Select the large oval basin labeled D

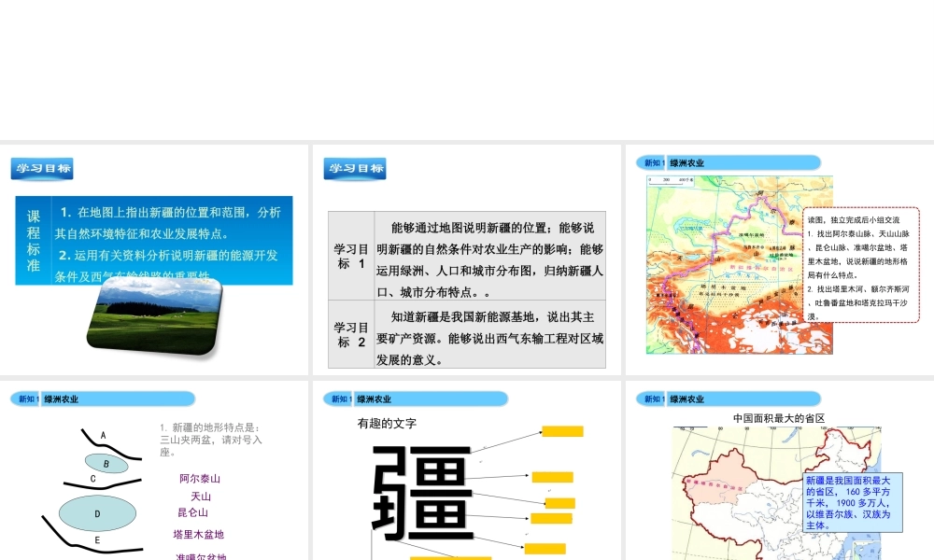(x=97, y=513)
